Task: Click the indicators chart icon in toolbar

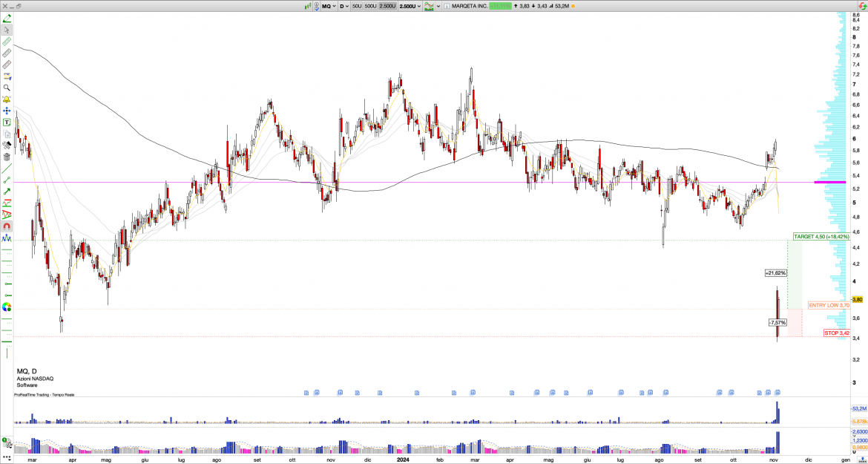Action: click(x=429, y=6)
